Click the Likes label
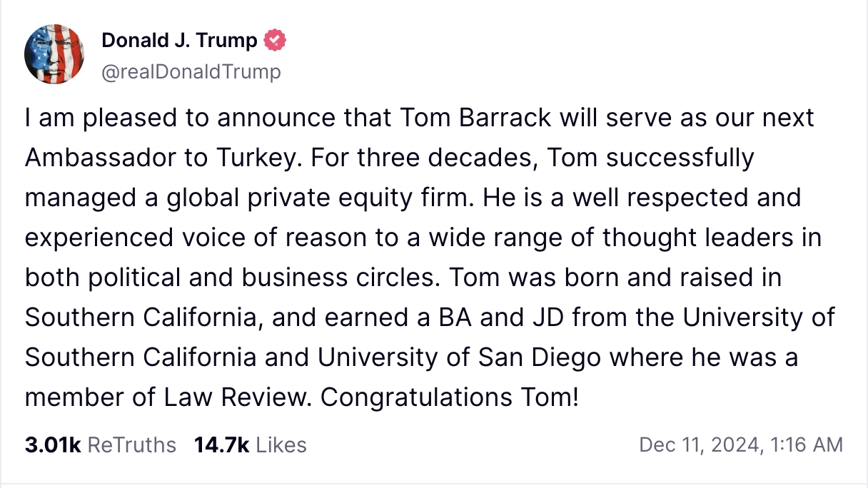 [281, 445]
